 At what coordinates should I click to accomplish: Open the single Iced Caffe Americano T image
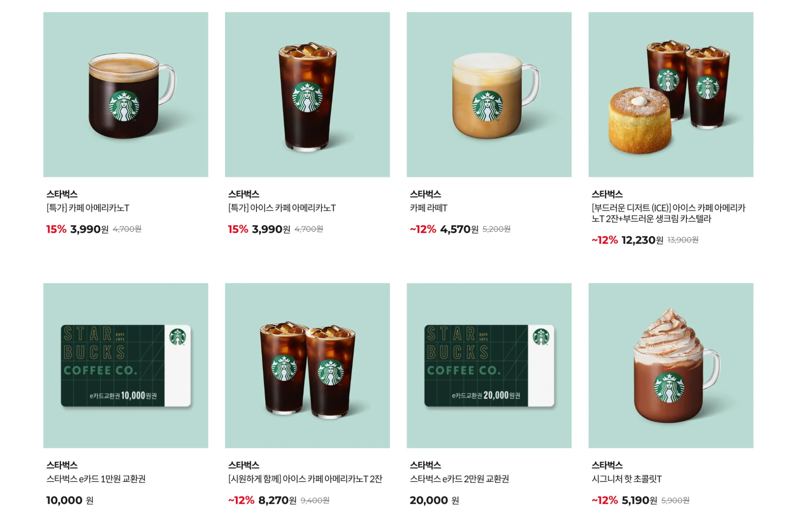click(307, 94)
